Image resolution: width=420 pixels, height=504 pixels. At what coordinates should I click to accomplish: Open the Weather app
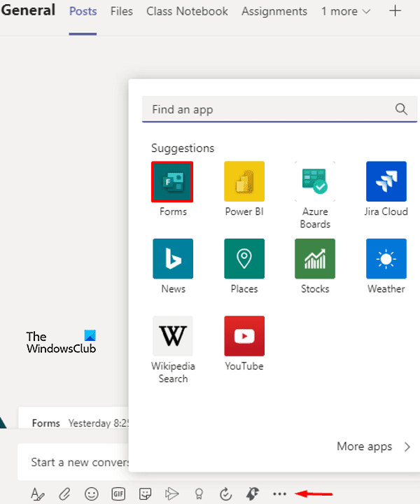pyautogui.click(x=386, y=259)
